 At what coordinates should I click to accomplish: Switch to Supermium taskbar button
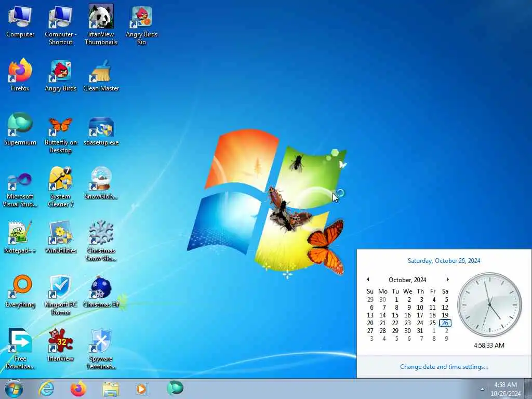[175, 388]
